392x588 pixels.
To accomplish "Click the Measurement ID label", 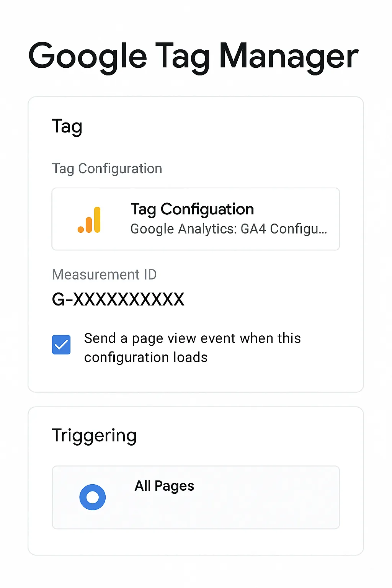I will pyautogui.click(x=104, y=274).
